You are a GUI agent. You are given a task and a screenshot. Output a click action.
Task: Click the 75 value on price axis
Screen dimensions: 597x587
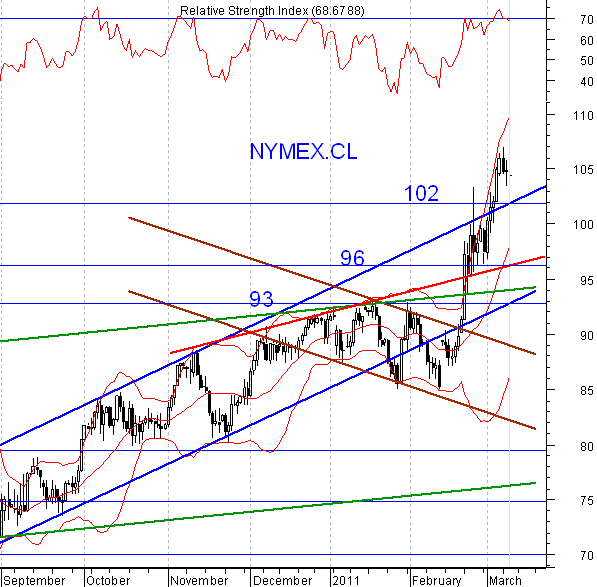(x=587, y=501)
